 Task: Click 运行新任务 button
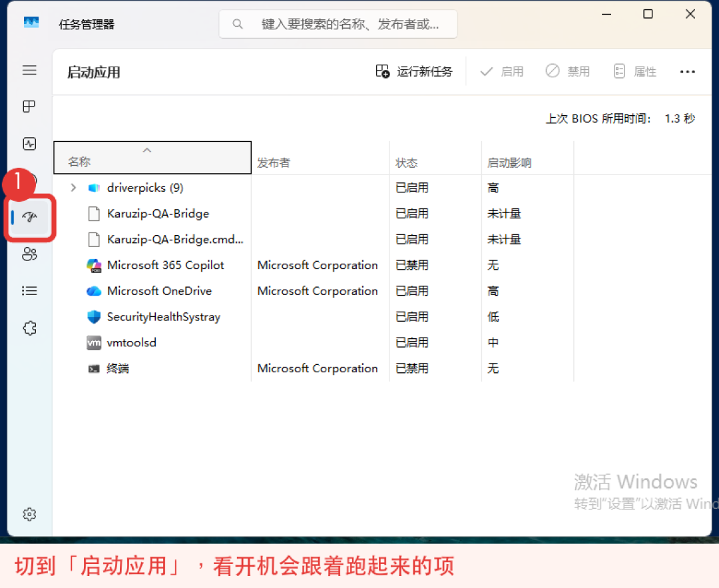tap(413, 71)
